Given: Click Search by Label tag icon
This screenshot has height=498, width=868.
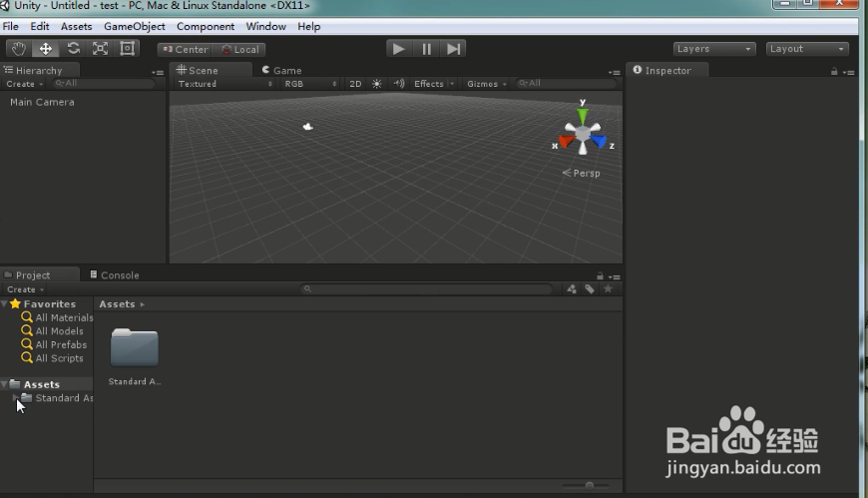Looking at the screenshot, I should click(590, 289).
